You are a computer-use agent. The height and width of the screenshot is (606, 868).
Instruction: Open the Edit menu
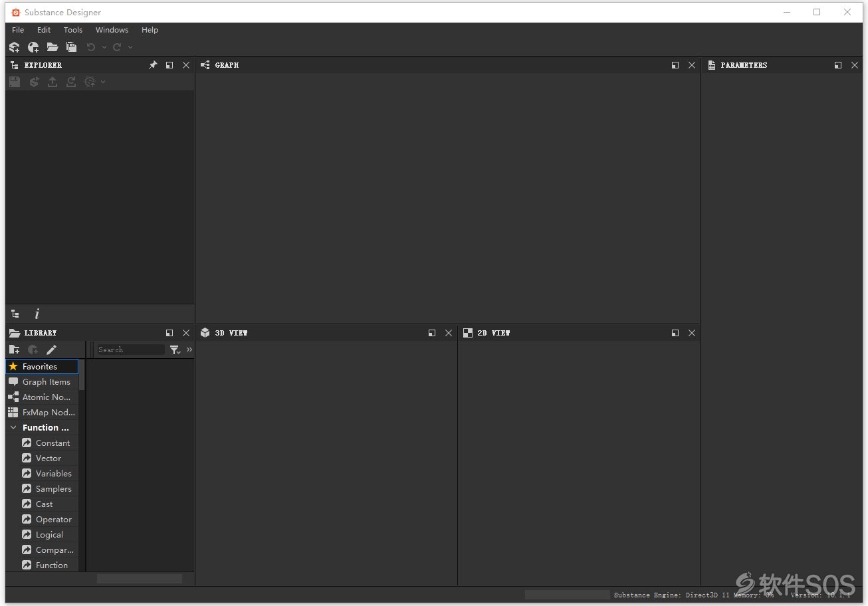tap(44, 30)
